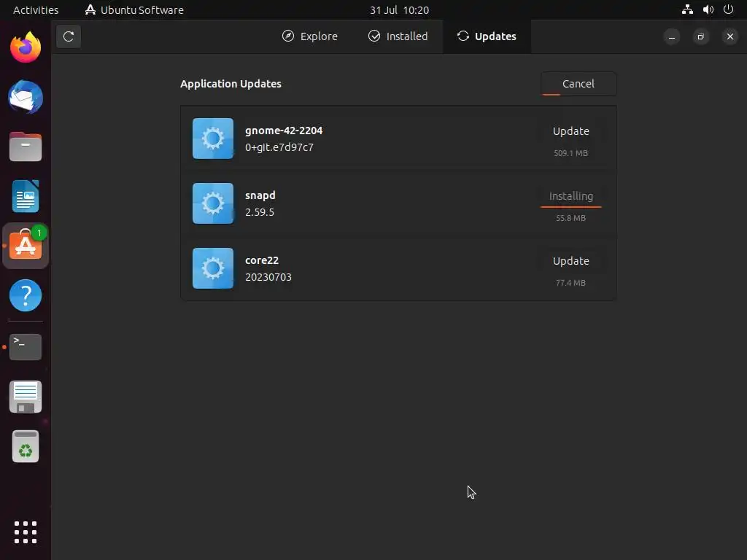Open Thunderbird mail from the dock

click(26, 97)
